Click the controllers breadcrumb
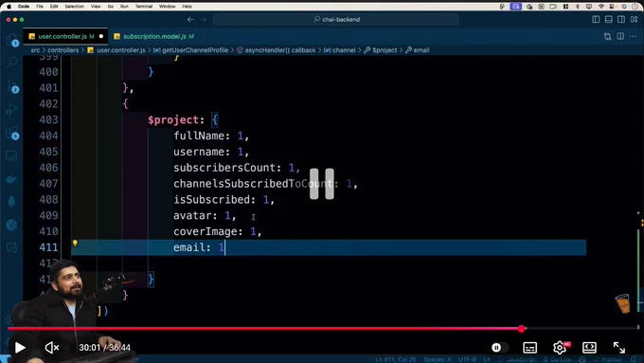Image resolution: width=644 pixels, height=363 pixels. [63, 50]
